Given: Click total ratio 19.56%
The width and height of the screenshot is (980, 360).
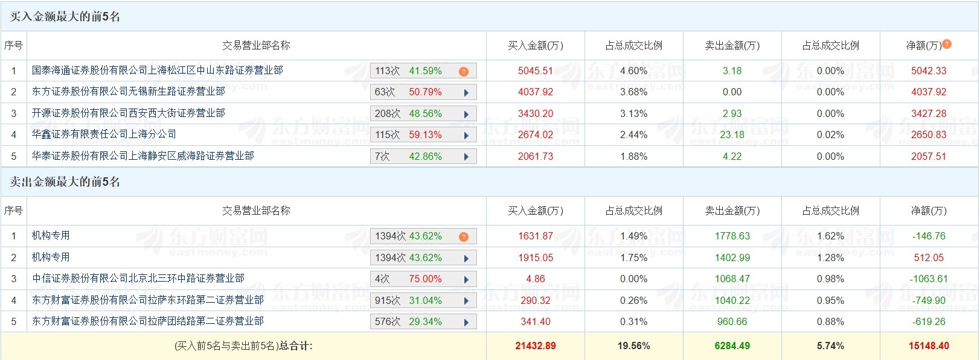Looking at the screenshot, I should 634,346.
